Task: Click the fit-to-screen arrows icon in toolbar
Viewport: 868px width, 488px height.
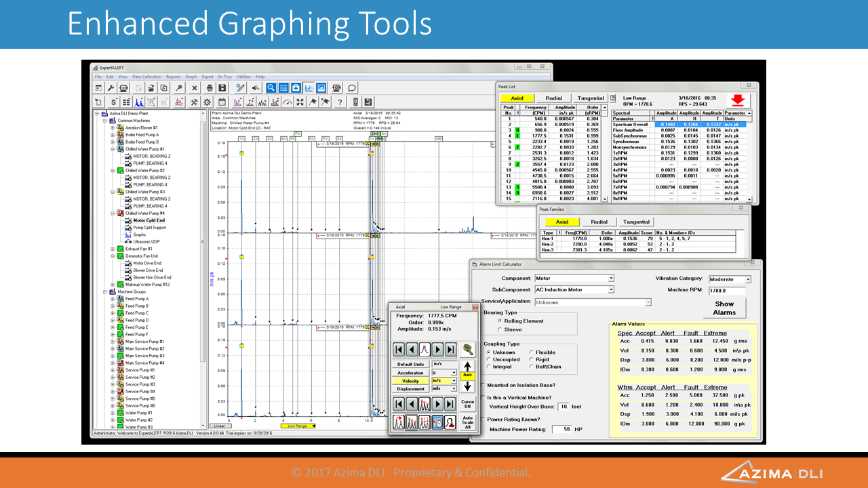Action: click(300, 102)
